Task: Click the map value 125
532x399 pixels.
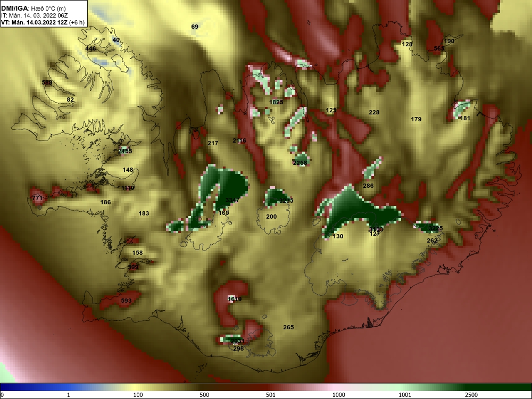Action: [331, 110]
